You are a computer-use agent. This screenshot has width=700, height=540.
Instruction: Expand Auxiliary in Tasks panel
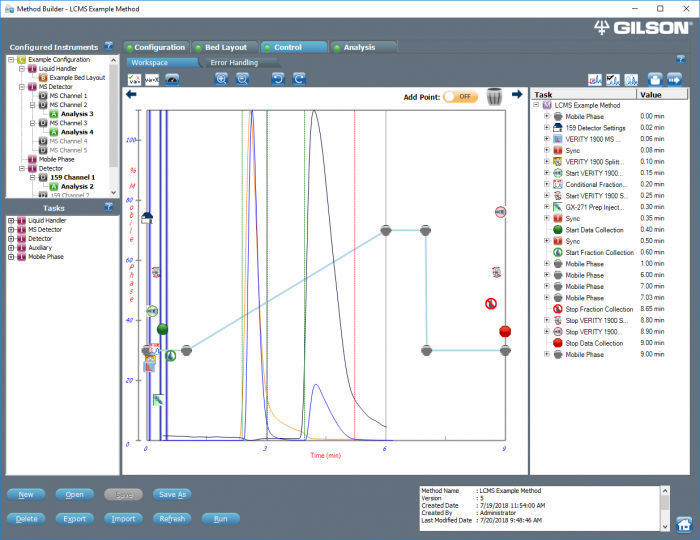[x=11, y=248]
